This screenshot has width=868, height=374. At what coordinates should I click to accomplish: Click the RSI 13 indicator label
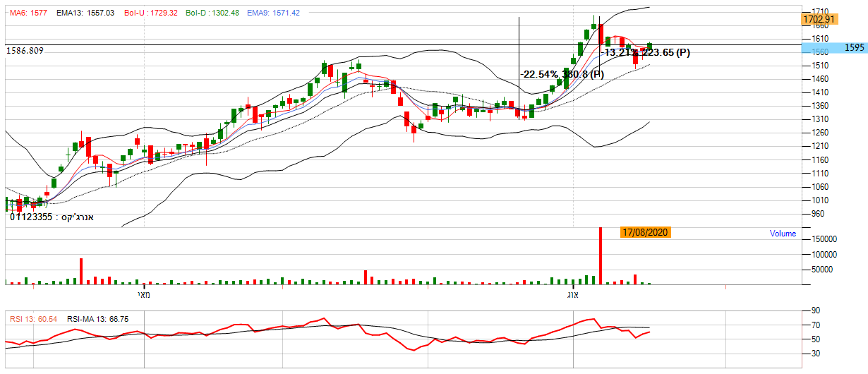pyautogui.click(x=33, y=319)
